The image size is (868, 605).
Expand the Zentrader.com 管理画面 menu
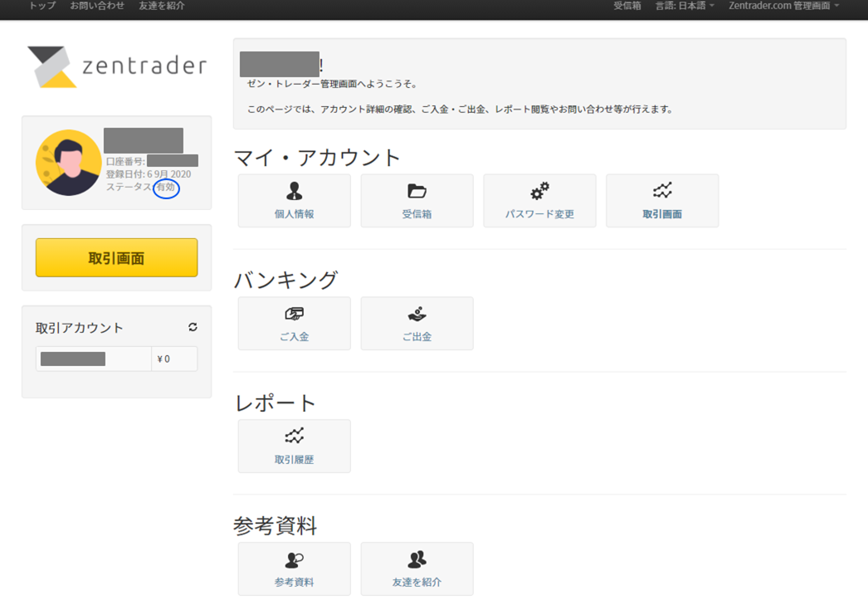784,6
